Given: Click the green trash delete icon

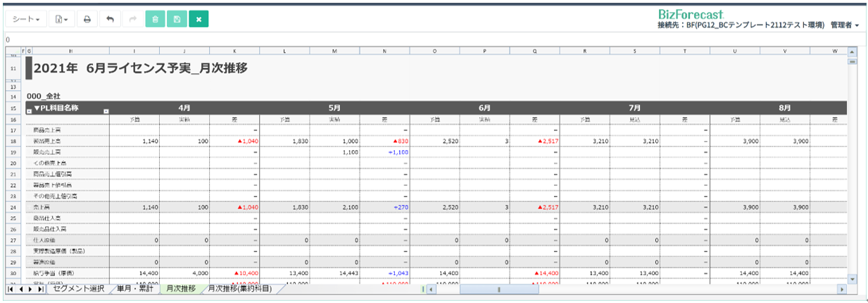Looking at the screenshot, I should click(155, 19).
